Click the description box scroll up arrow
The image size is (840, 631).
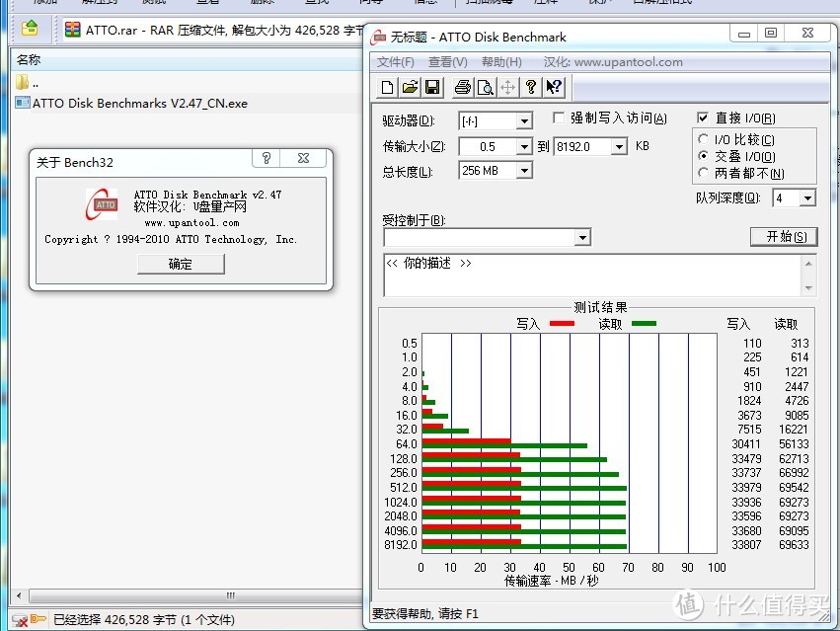[x=808, y=264]
